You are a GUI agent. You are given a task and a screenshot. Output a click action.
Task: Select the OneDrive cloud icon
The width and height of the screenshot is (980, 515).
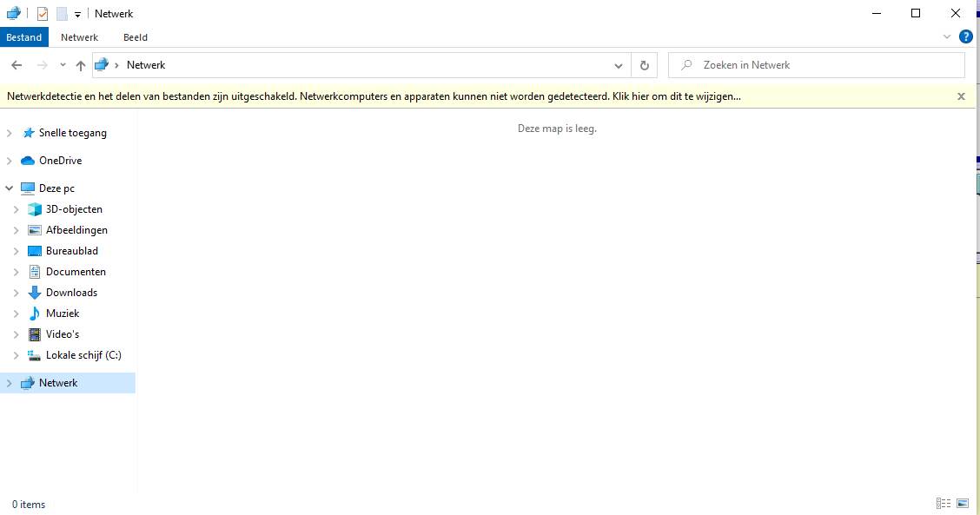point(28,161)
